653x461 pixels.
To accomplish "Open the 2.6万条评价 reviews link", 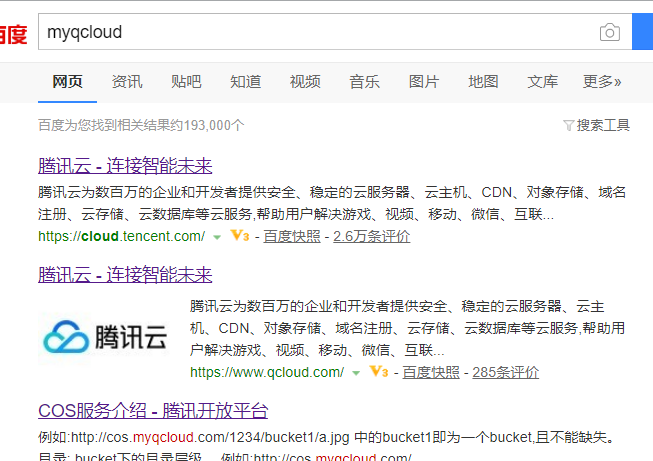I will click(x=371, y=237).
